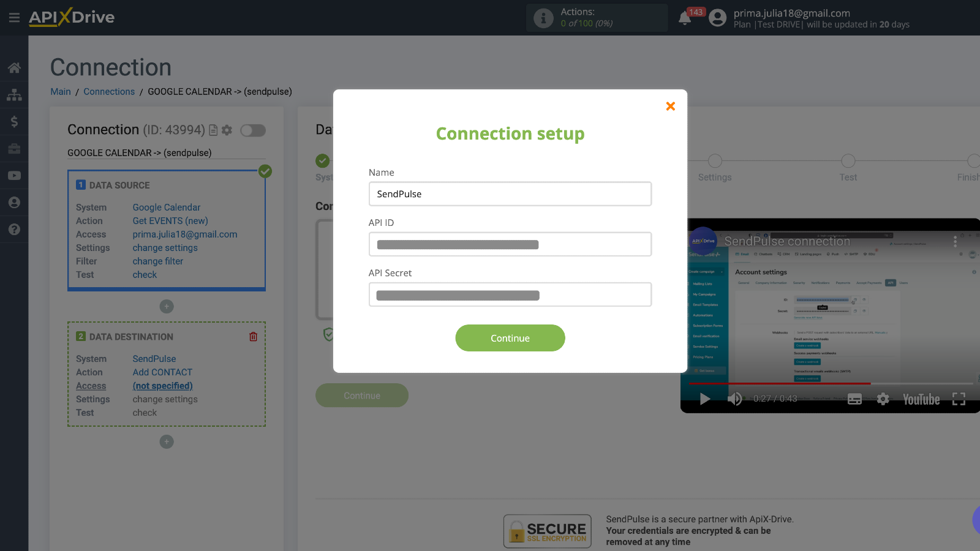This screenshot has width=980, height=551.
Task: Open the connections sitemap sidebar icon
Action: [x=14, y=95]
